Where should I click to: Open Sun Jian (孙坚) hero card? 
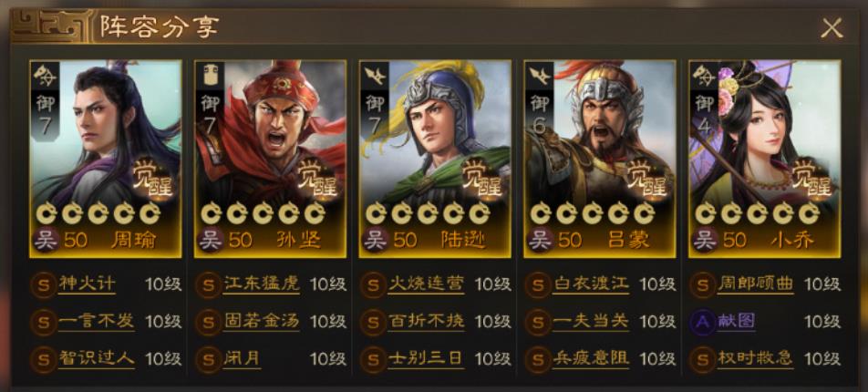click(270, 159)
